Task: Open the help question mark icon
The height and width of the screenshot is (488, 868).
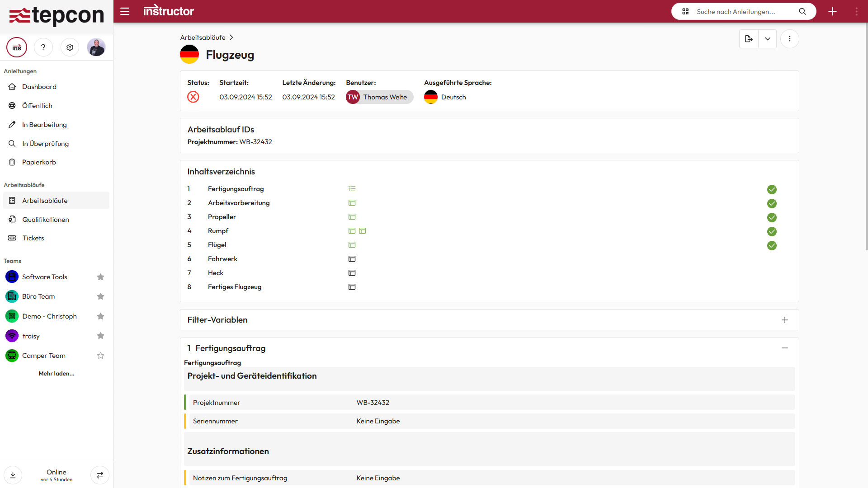Action: tap(43, 47)
